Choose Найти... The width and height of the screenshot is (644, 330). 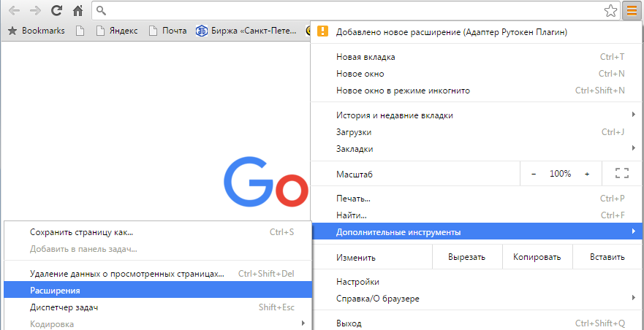tap(477, 215)
